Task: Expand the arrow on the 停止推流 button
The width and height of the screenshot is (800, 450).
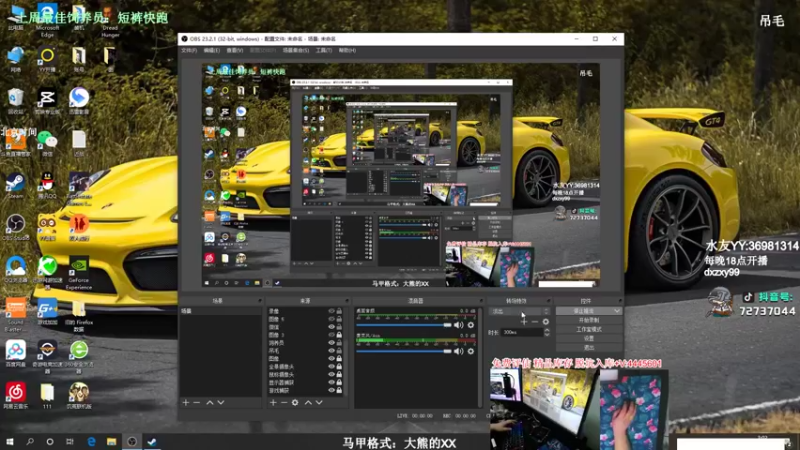Action: (x=617, y=311)
